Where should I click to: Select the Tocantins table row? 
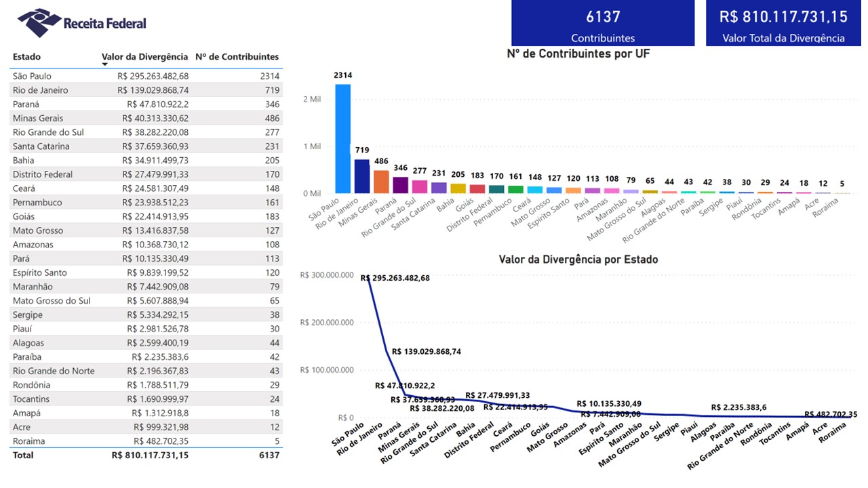146,399
